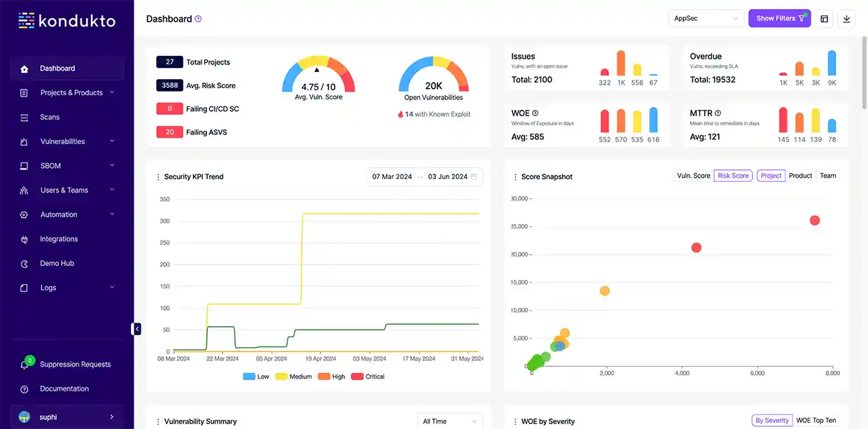The image size is (868, 429).
Task: Click the help icon beside Dashboard title
Action: [198, 20]
